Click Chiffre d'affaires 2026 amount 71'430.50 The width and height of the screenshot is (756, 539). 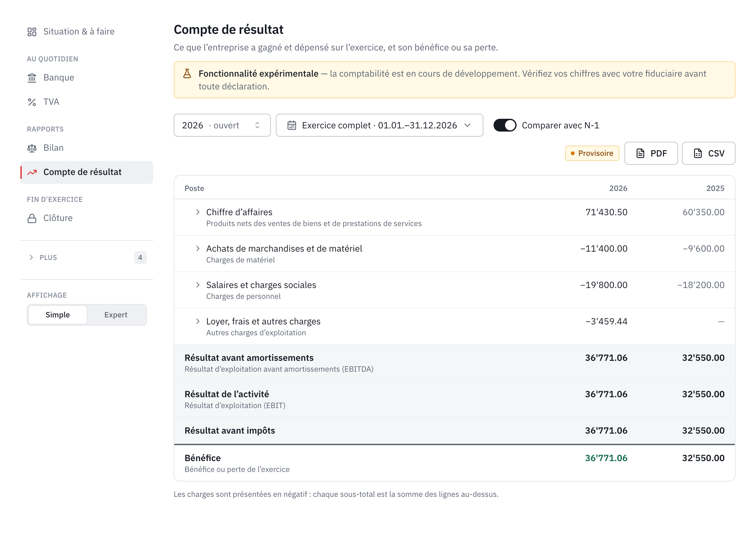tap(606, 212)
